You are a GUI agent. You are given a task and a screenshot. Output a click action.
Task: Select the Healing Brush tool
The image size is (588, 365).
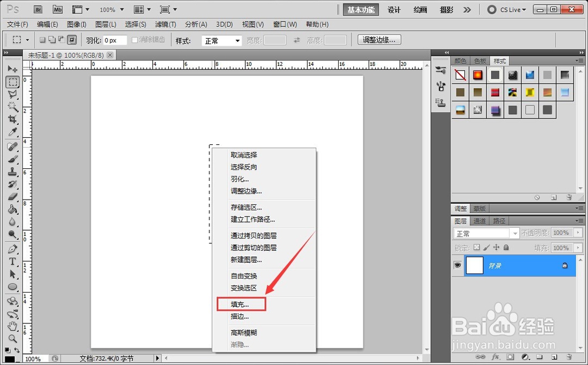point(12,147)
